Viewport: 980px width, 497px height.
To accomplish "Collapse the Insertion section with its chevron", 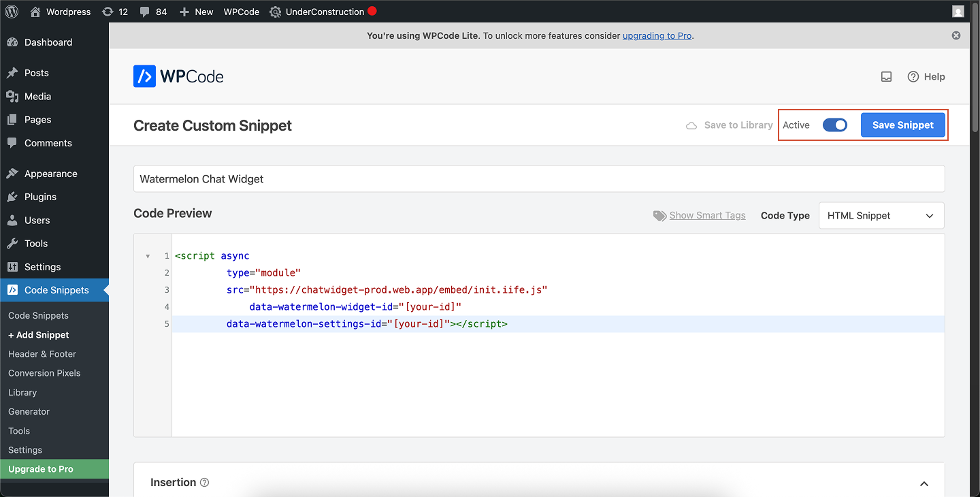I will [x=924, y=483].
